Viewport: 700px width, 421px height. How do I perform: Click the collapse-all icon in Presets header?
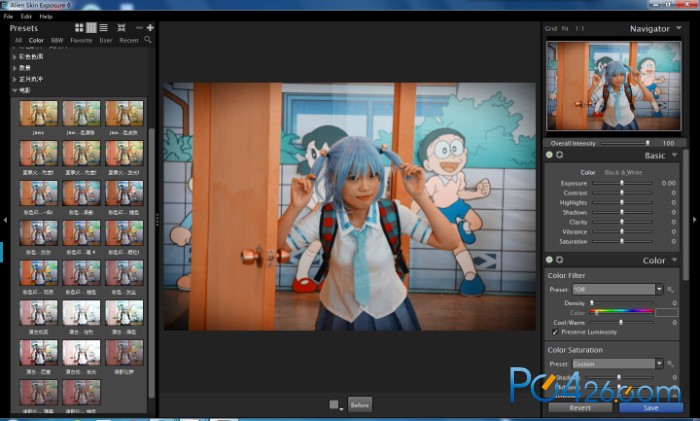(121, 28)
